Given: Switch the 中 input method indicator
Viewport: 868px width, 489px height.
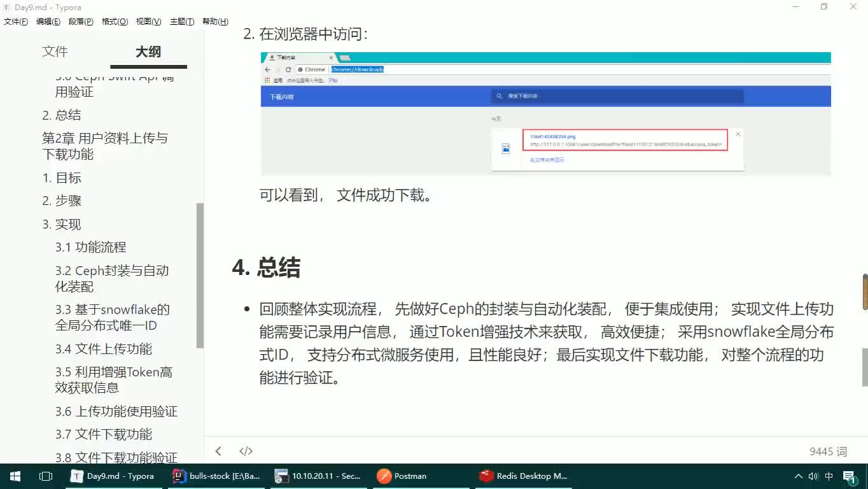Looking at the screenshot, I should (x=829, y=476).
